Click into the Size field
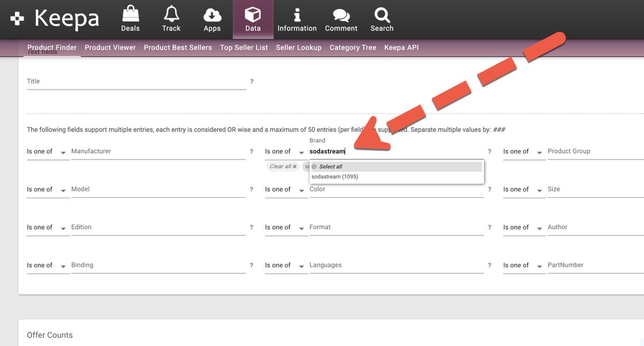 596,190
